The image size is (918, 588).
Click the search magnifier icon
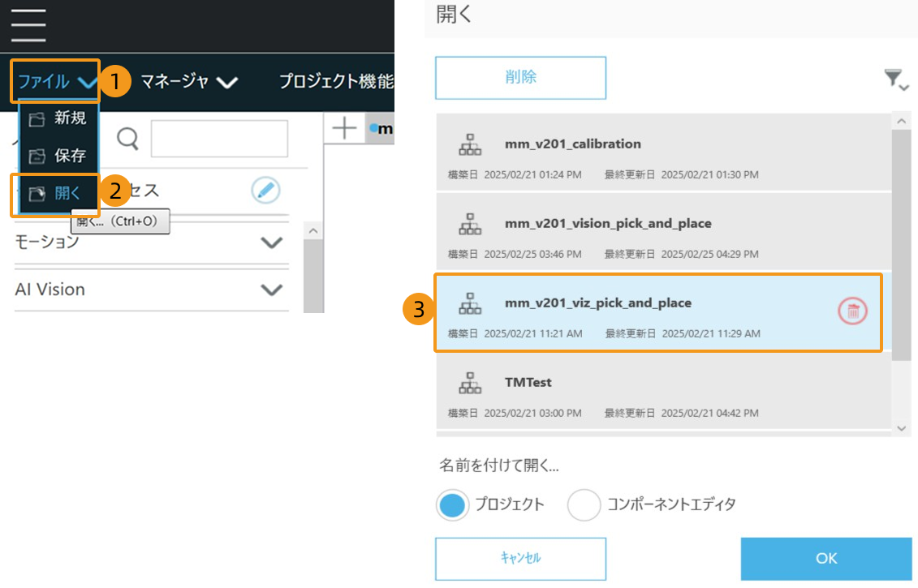tap(128, 139)
